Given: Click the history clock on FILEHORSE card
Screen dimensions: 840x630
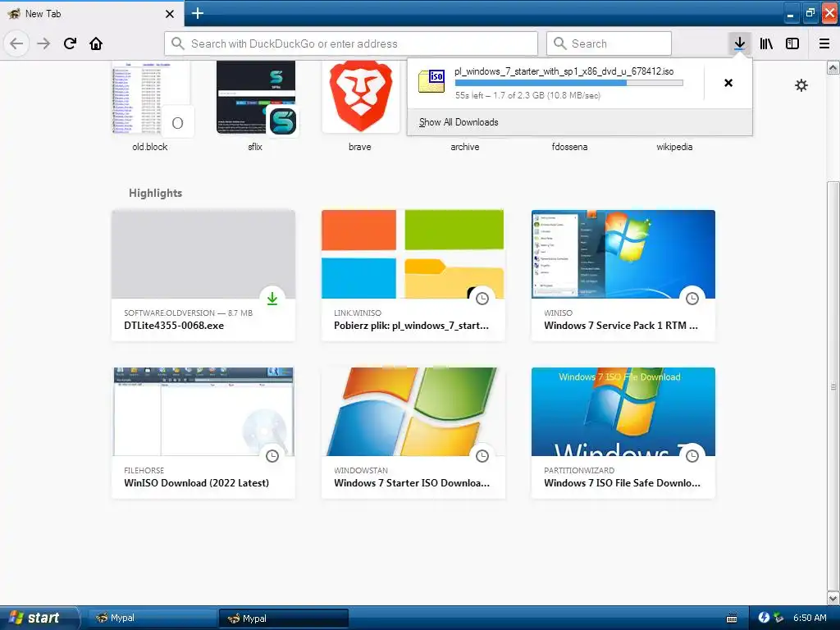Looking at the screenshot, I should click(272, 456).
